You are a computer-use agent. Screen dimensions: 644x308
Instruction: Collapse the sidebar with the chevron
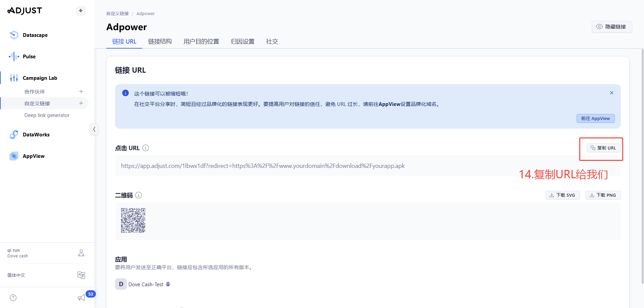tap(94, 129)
